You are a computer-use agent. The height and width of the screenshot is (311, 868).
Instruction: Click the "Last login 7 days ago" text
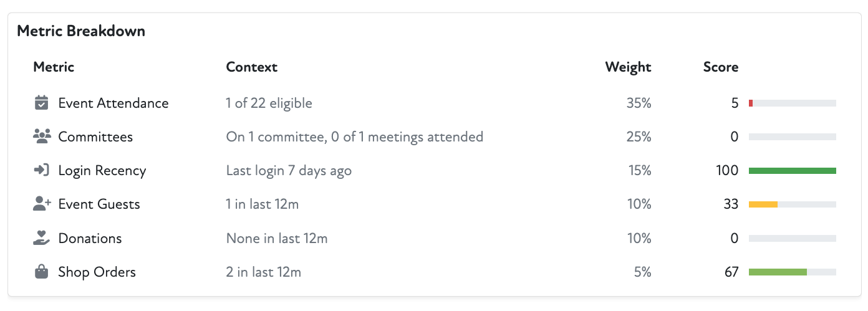pyautogui.click(x=289, y=170)
